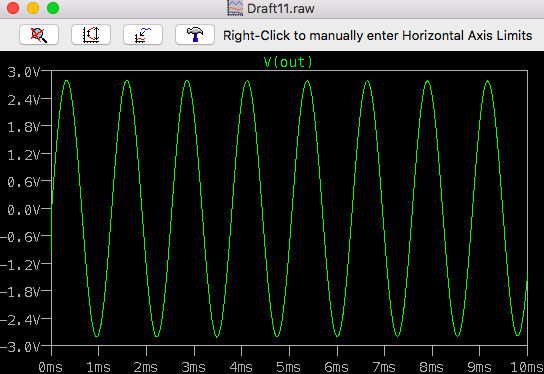
Task: Click the 10ms horizontal axis label
Action: point(527,367)
